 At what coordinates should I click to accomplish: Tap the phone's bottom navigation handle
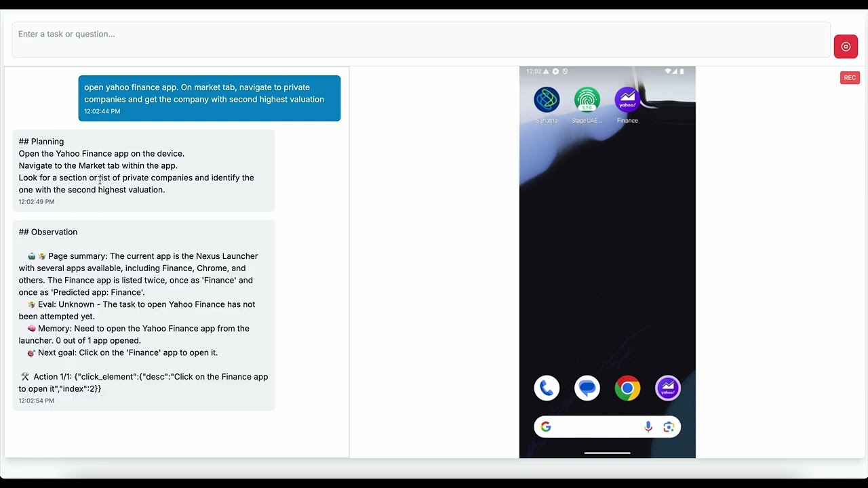tap(607, 453)
